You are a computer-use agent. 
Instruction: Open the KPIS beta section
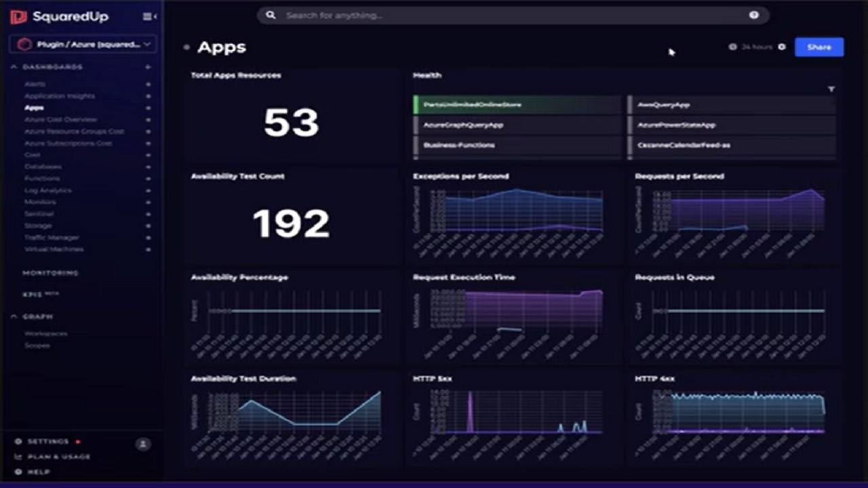click(x=41, y=295)
